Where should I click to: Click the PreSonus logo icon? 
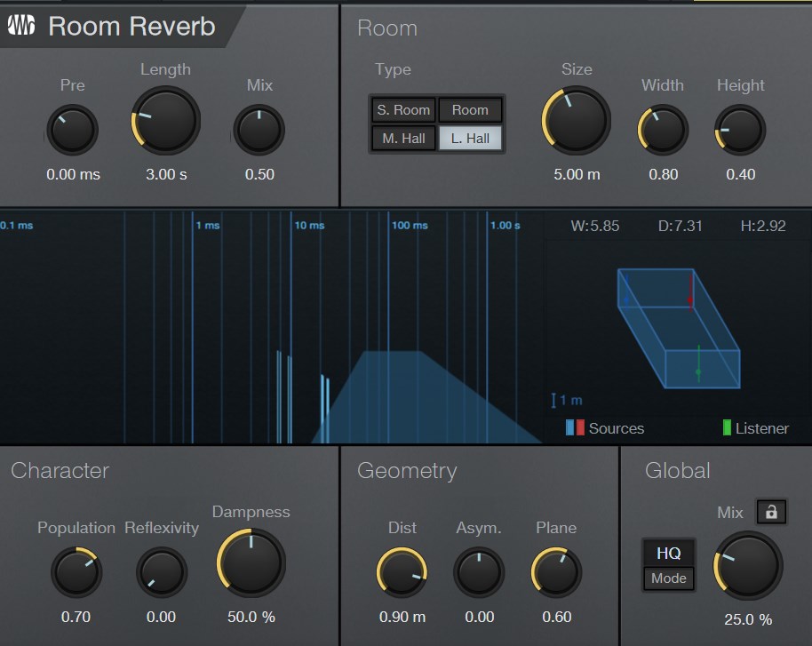[20, 26]
